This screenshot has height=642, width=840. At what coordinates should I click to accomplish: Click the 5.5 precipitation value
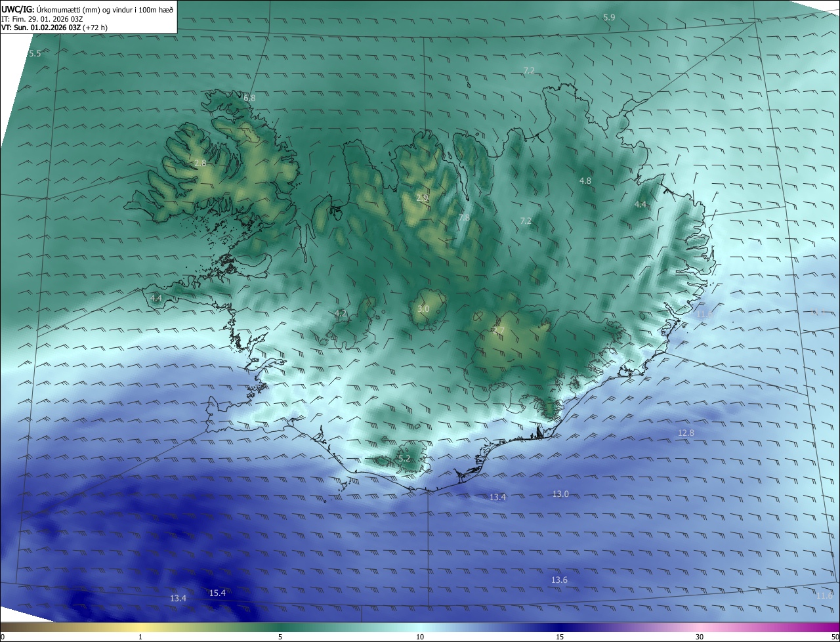(35, 53)
